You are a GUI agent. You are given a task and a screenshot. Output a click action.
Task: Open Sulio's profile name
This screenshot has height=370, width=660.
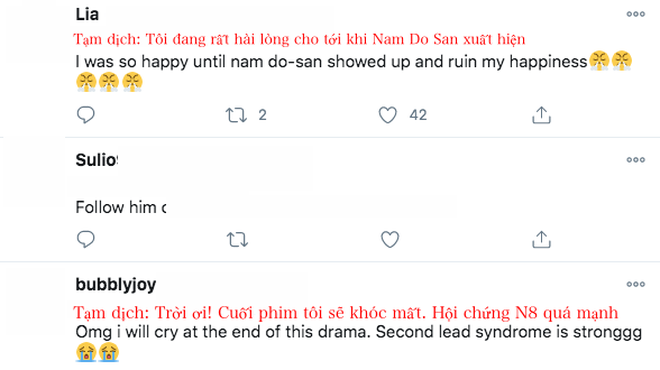click(x=97, y=160)
